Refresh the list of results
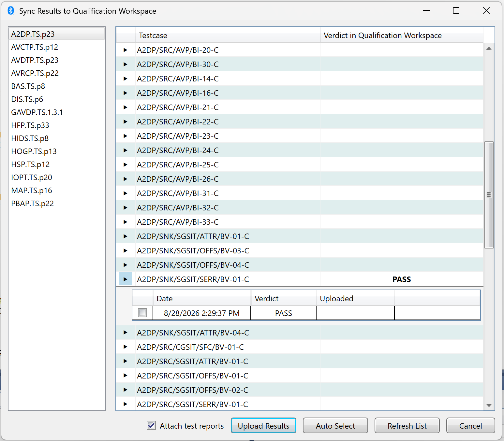Viewport: 504px width, 441px height. (407, 426)
